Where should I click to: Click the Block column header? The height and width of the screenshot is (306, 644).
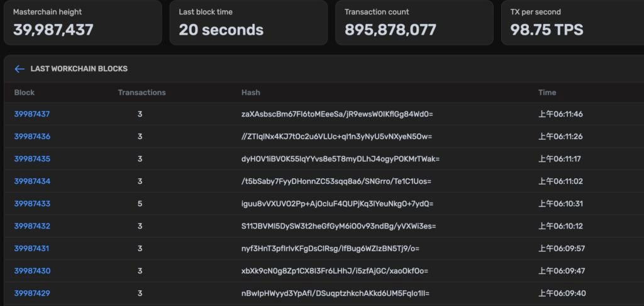(x=25, y=93)
